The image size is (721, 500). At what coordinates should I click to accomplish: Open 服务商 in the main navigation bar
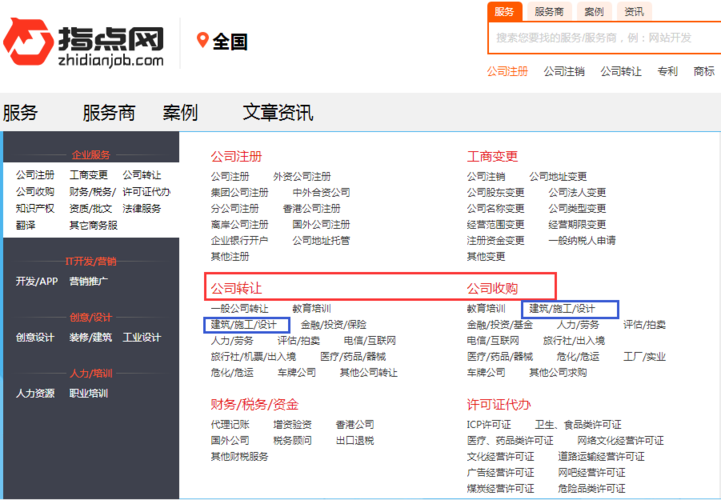click(109, 113)
